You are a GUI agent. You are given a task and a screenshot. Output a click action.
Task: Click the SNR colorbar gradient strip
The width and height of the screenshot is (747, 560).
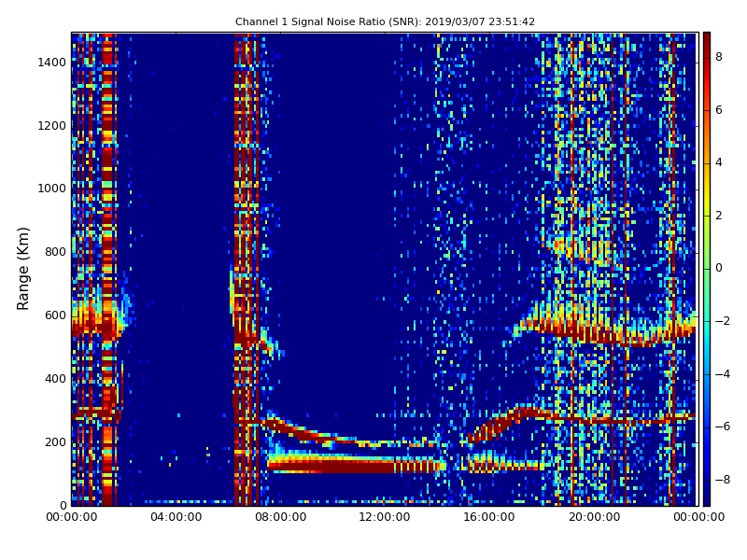point(707,269)
